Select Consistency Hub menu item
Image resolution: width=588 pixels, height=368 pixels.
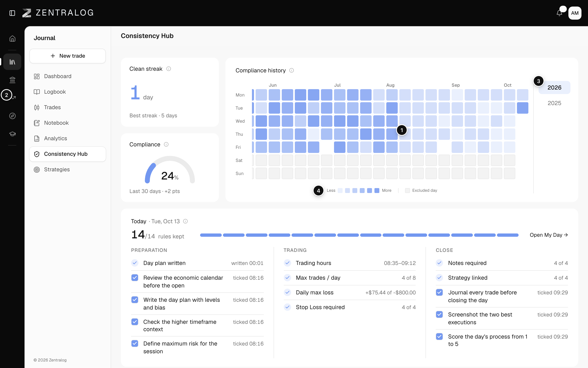pyautogui.click(x=68, y=154)
